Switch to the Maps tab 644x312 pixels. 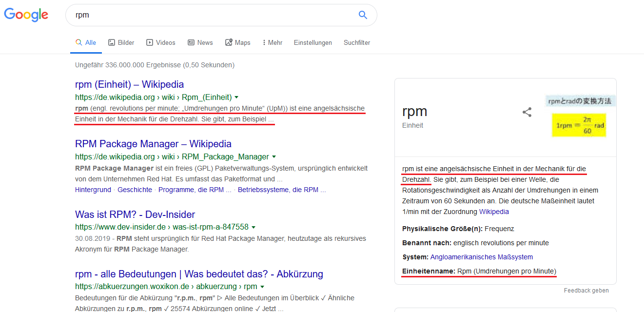[x=238, y=43]
